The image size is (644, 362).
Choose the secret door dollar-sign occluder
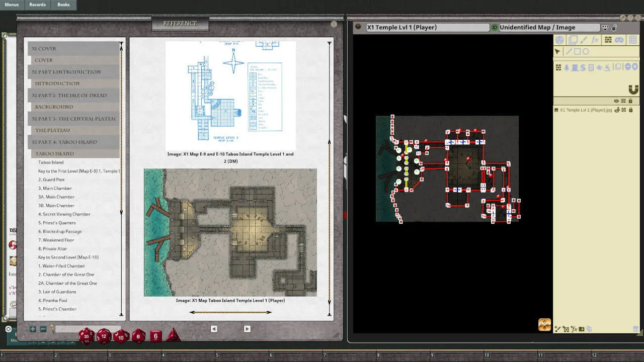583,67
